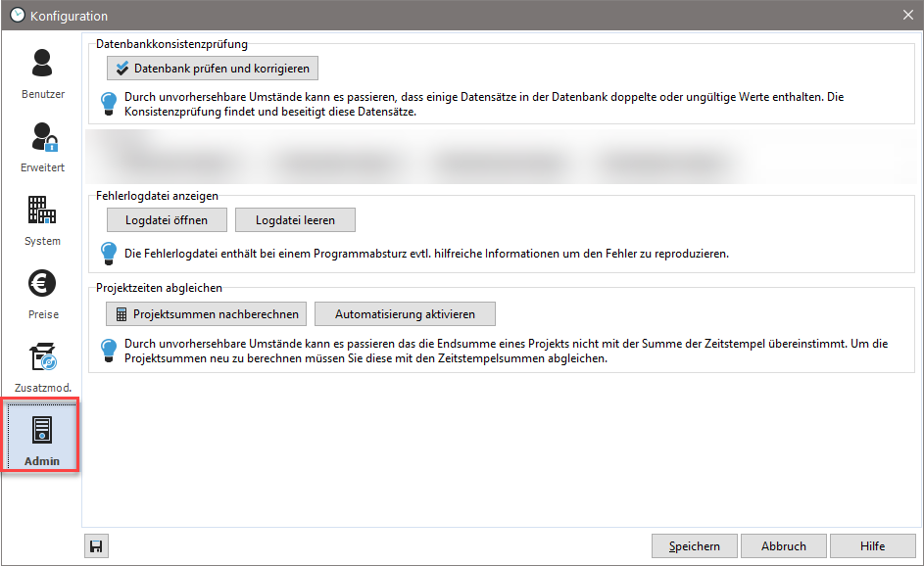Click the Speichern button
Viewport: 924px width, 566px height.
(x=695, y=546)
